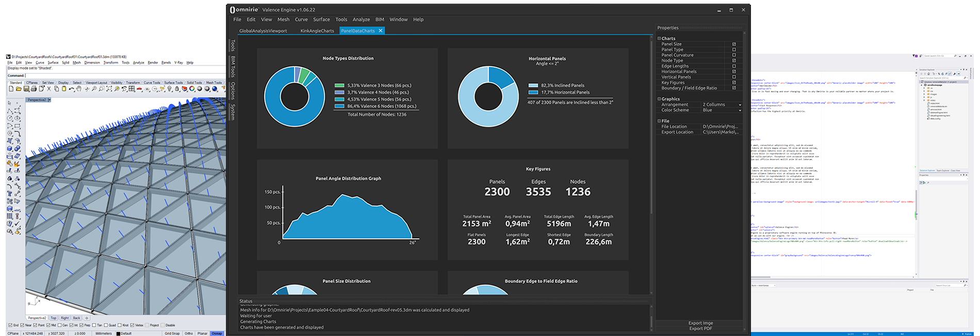Image resolution: width=980 pixels, height=336 pixels.
Task: Check the Panel Type chart checkbox
Action: (734, 50)
